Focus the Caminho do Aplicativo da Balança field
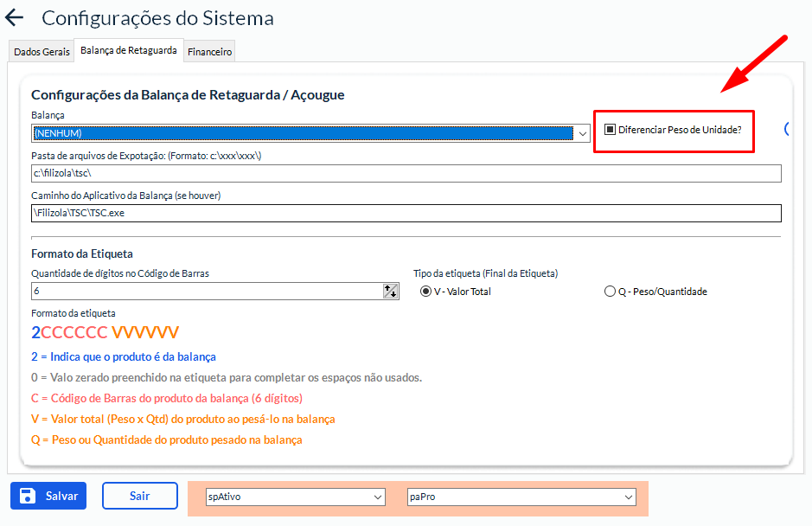Screen dimensions: 812x526 coord(406,213)
